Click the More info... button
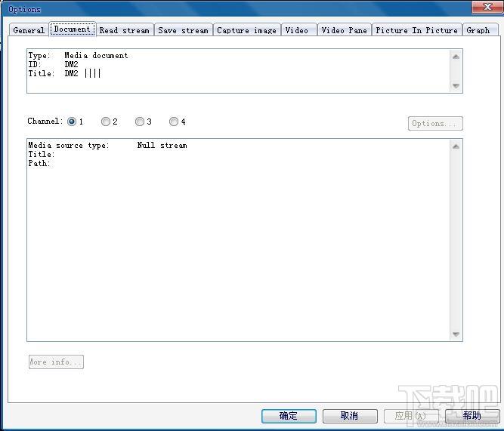 point(56,362)
